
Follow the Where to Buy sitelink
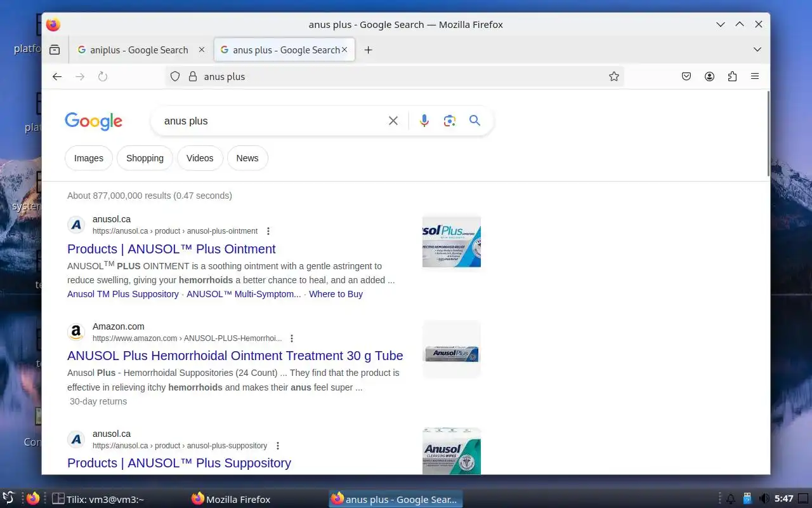click(336, 294)
